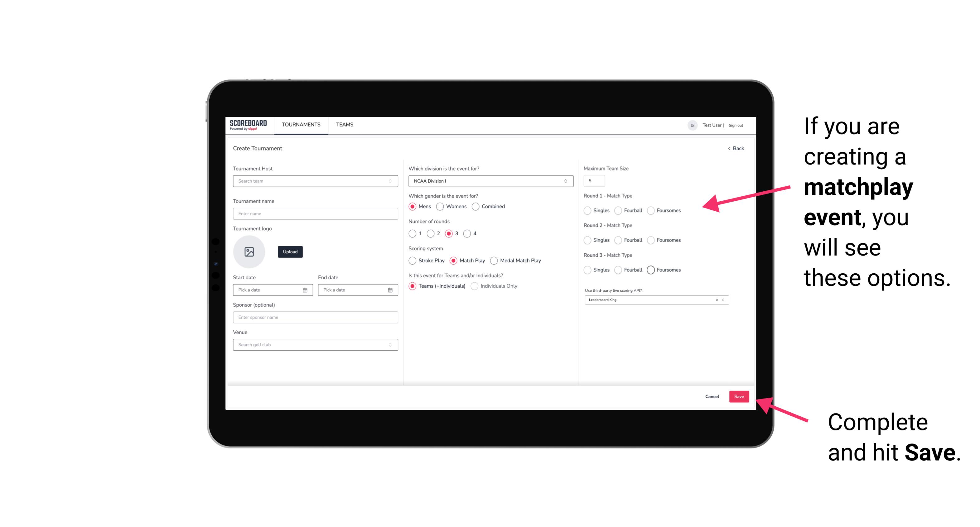Select the Singles Round 1 match type
980x527 pixels.
point(587,210)
